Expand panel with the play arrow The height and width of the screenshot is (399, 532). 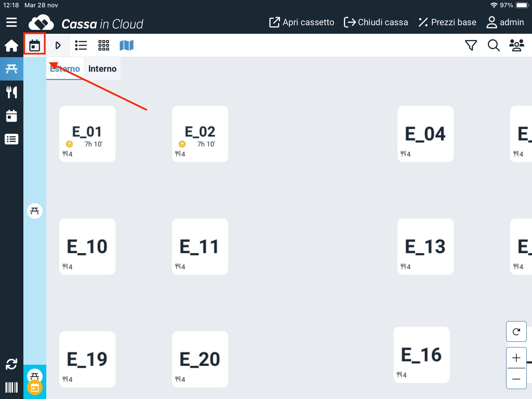coord(58,45)
